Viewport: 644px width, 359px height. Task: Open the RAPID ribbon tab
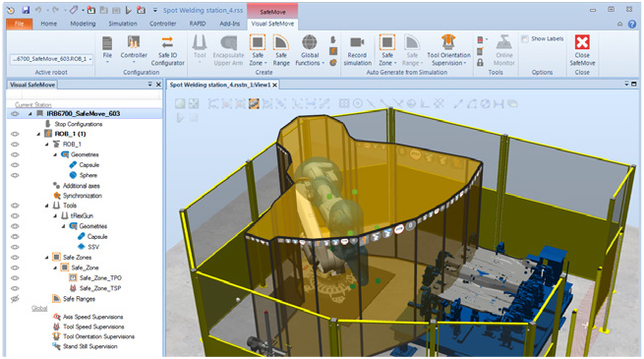198,24
